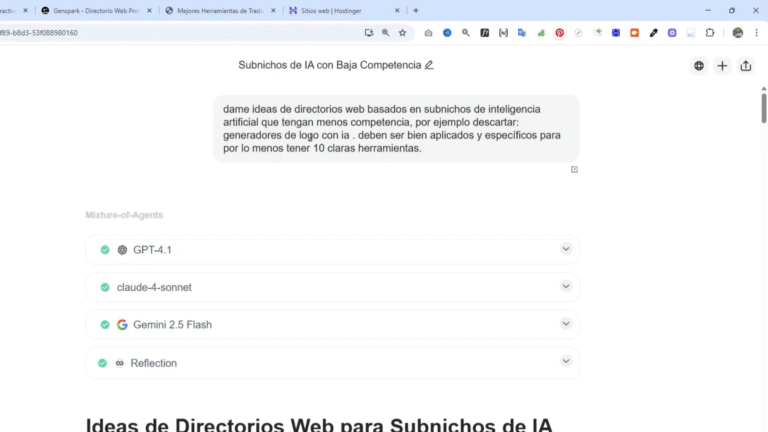Share the conversation using the upload icon
The image size is (768, 432).
[746, 66]
